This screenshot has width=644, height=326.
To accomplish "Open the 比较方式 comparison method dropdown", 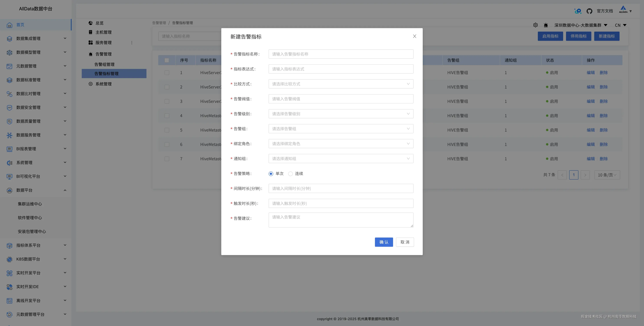I will point(341,84).
